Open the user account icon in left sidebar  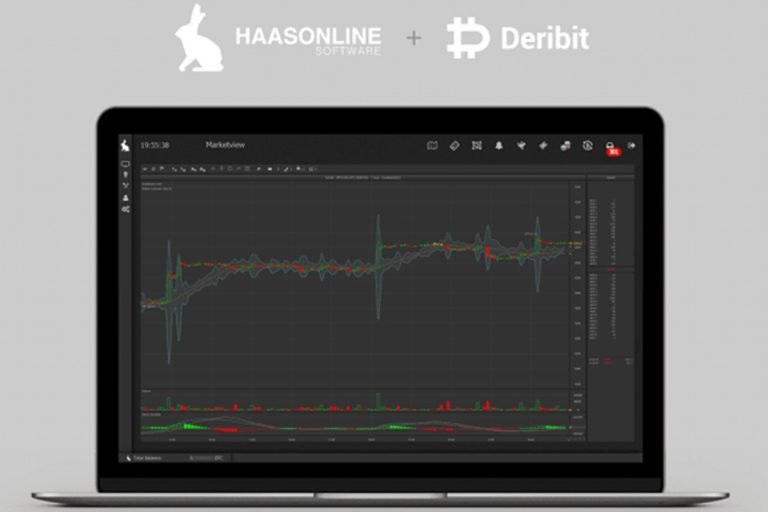point(125,197)
